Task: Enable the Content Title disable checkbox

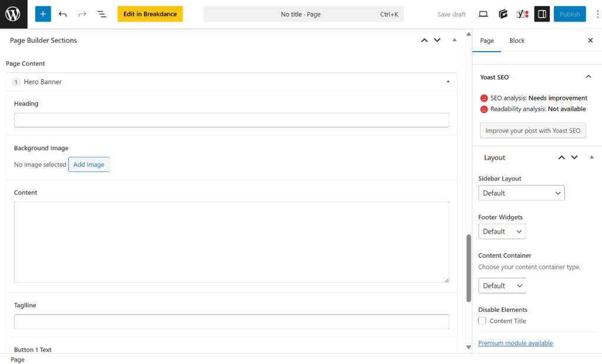Action: [x=482, y=321]
